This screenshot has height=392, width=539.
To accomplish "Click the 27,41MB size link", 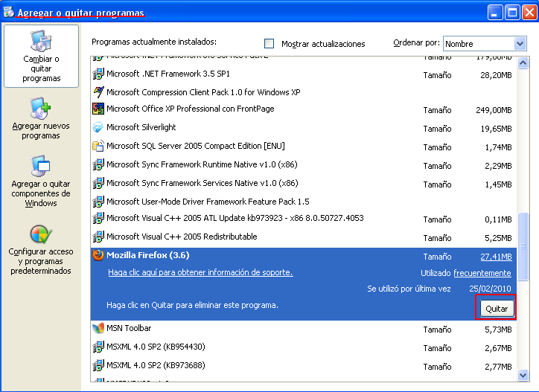I will click(x=496, y=257).
